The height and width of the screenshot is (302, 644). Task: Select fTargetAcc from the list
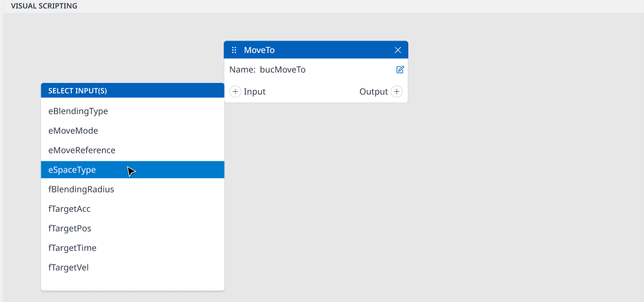click(133, 209)
